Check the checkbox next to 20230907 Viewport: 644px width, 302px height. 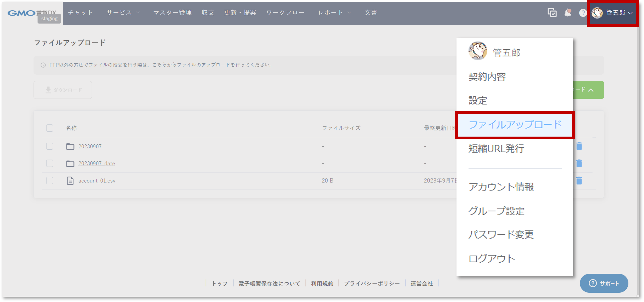tap(49, 146)
